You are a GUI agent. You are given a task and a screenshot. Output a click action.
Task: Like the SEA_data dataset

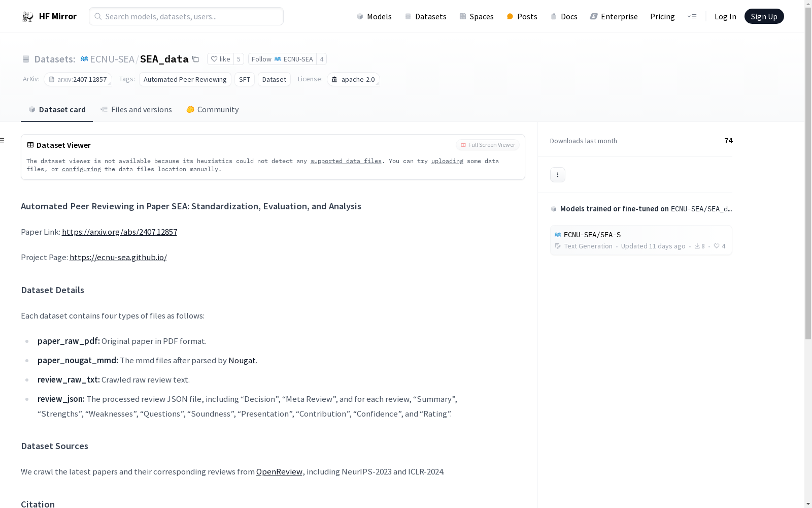click(220, 59)
